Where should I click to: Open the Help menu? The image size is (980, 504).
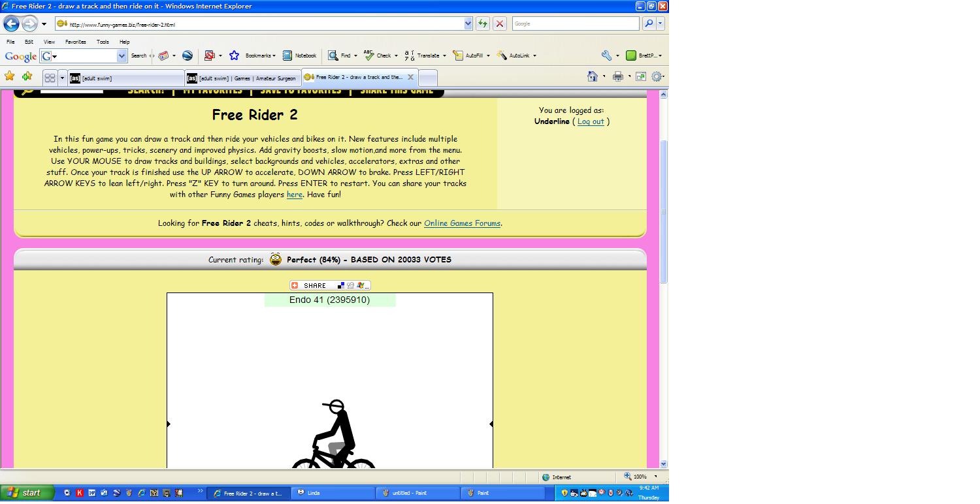pos(124,42)
